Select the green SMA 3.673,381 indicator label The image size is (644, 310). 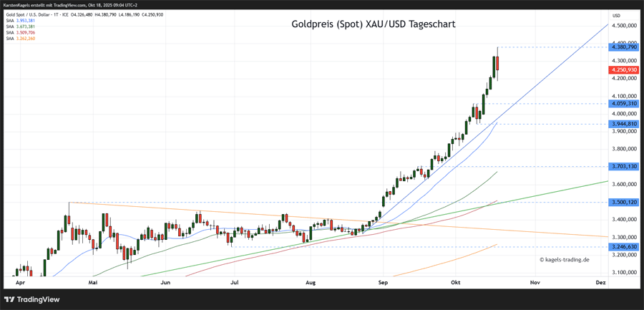pos(19,26)
